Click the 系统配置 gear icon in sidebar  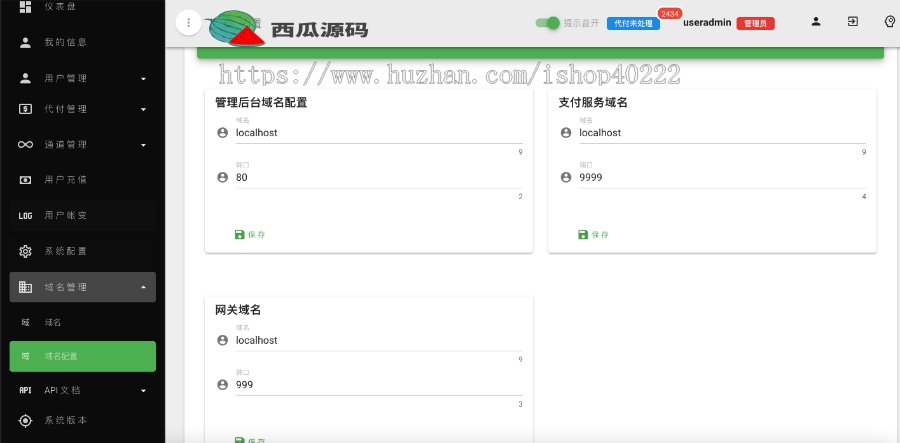point(26,251)
